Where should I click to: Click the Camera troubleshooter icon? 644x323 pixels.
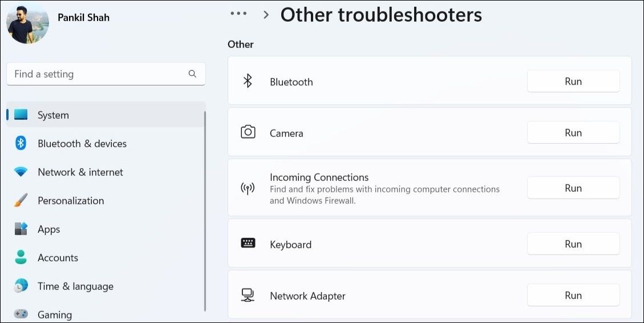point(248,132)
